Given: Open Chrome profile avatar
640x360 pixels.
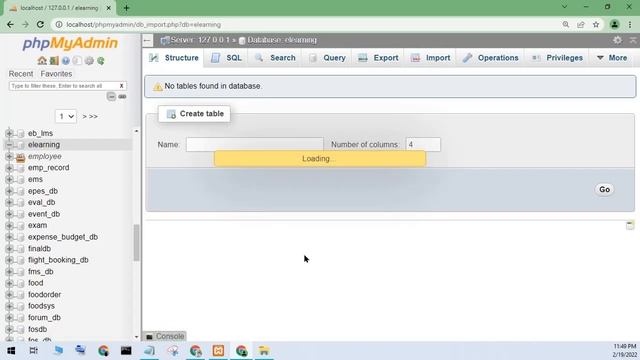Looking at the screenshot, I should click(x=614, y=24).
